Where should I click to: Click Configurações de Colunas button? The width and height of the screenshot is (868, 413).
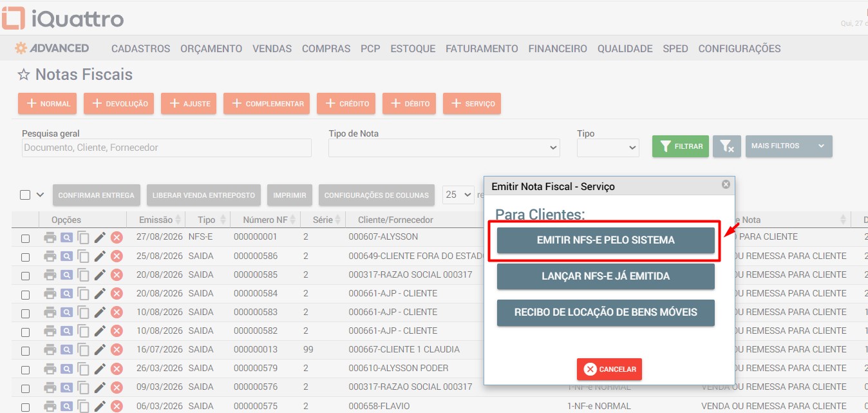(x=376, y=195)
